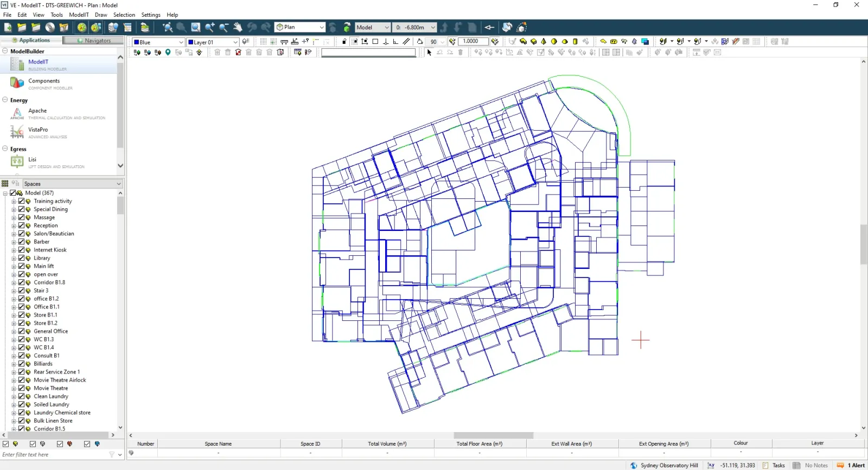The height and width of the screenshot is (470, 868).
Task: Collapse the ModelBuilder section
Action: (5, 51)
